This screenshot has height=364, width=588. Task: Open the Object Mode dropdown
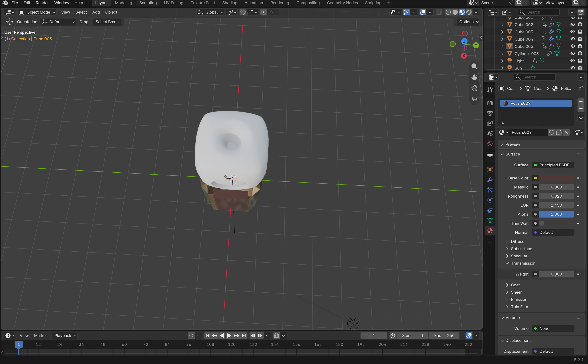pos(37,12)
